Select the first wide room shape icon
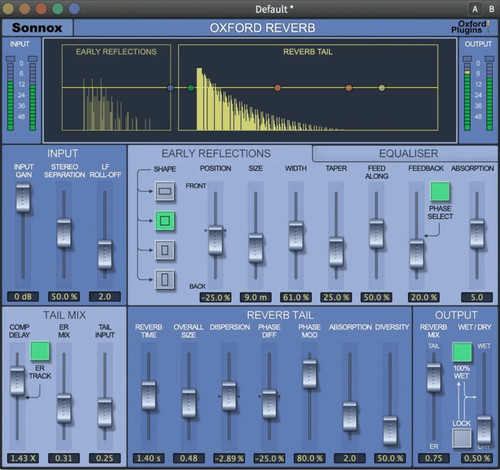Image resolution: width=500 pixels, height=470 pixels. pyautogui.click(x=165, y=191)
